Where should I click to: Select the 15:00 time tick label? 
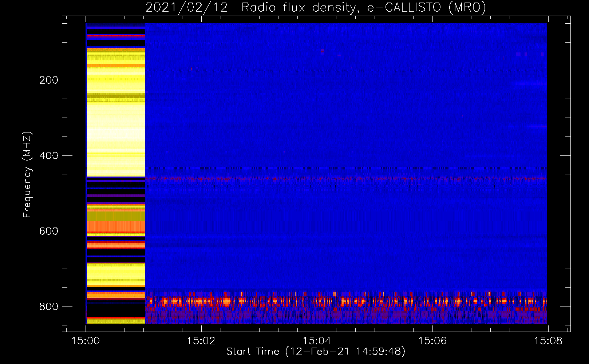86,341
